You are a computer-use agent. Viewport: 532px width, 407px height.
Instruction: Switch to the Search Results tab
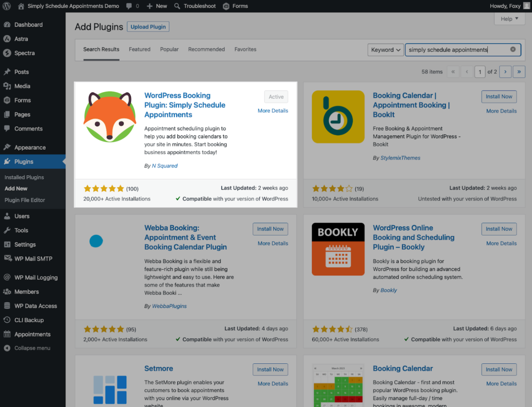click(101, 49)
